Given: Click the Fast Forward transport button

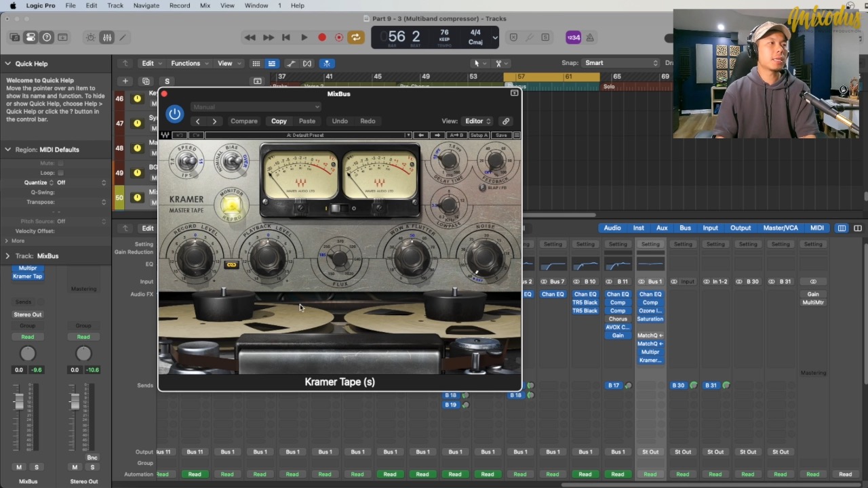Looking at the screenshot, I should 268,37.
